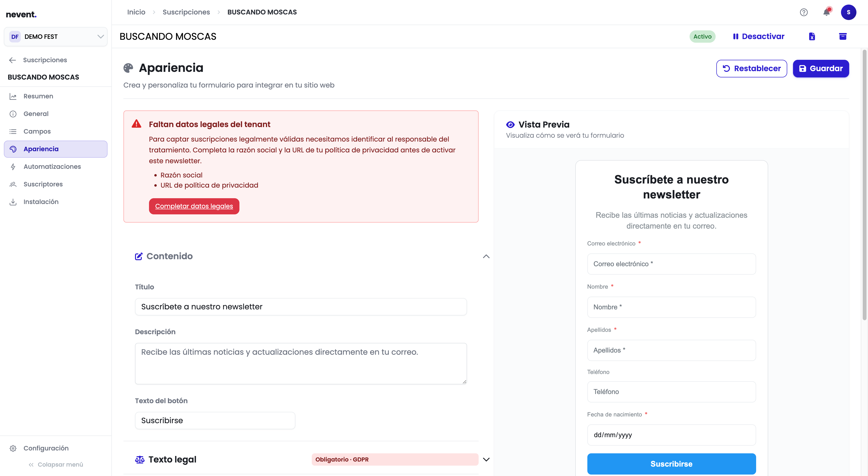Click the Apariencia palette icon in sidebar

pyautogui.click(x=13, y=149)
